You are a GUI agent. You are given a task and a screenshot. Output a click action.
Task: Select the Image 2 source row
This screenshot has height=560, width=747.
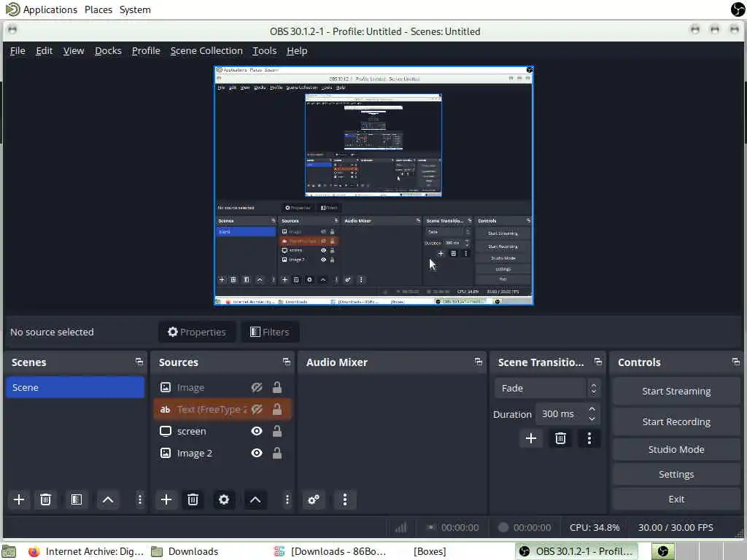click(x=222, y=454)
